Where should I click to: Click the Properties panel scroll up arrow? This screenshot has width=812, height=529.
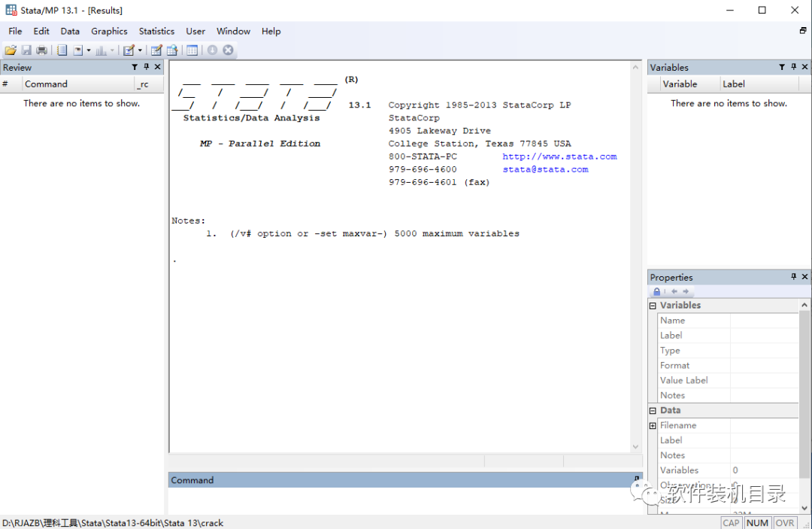[804, 305]
